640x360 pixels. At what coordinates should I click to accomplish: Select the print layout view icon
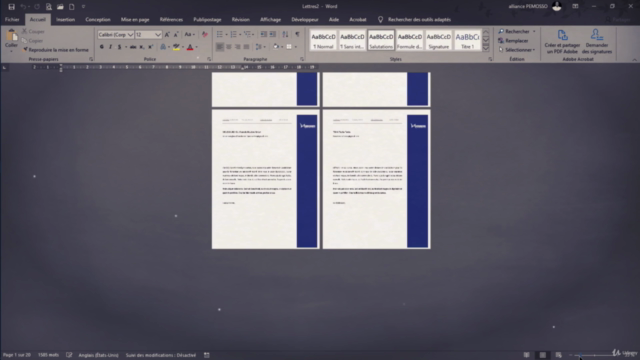click(542, 355)
